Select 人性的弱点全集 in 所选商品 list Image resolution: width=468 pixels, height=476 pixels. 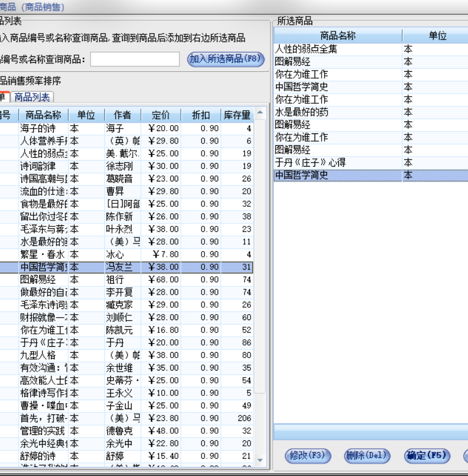pos(371,49)
